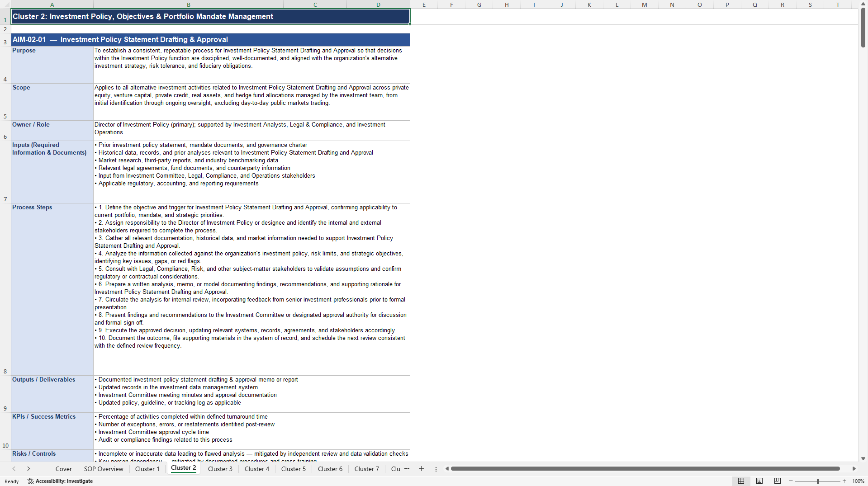Image resolution: width=868 pixels, height=486 pixels.
Task: Click the zoom in plus icon
Action: [x=844, y=481]
